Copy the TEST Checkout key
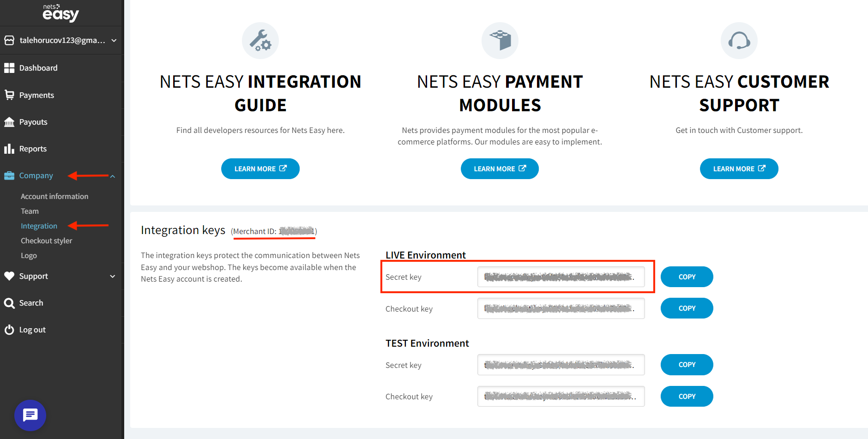 (687, 396)
